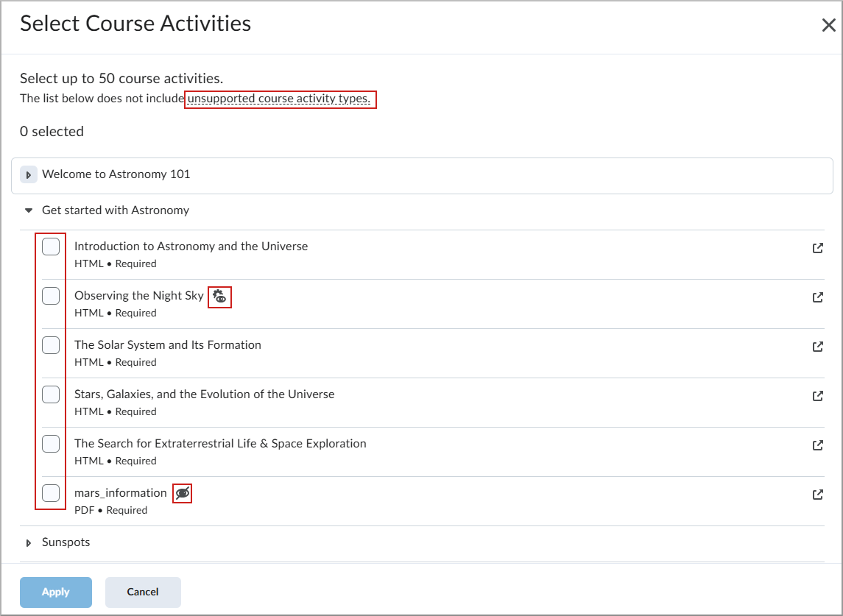Click the hidden-visibility icon beside Observing the Night Sky
843x616 pixels.
tap(219, 297)
